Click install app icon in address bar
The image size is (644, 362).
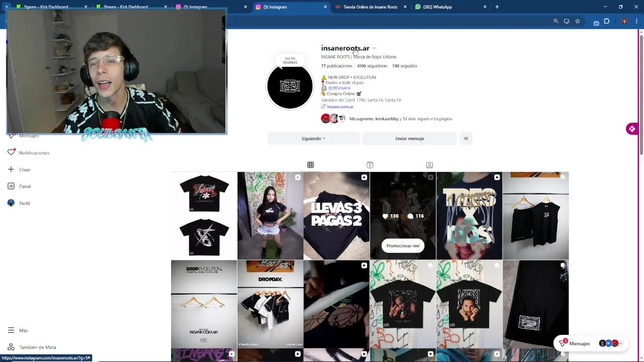(x=567, y=21)
